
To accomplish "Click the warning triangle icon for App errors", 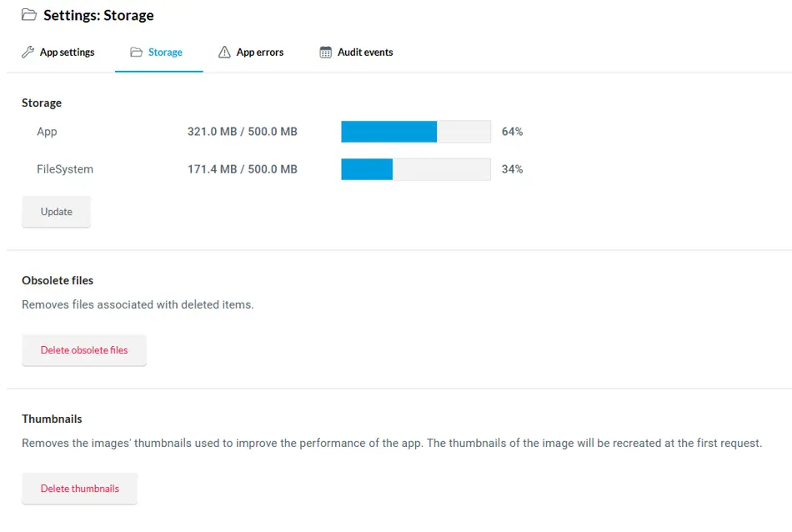I will pos(224,52).
